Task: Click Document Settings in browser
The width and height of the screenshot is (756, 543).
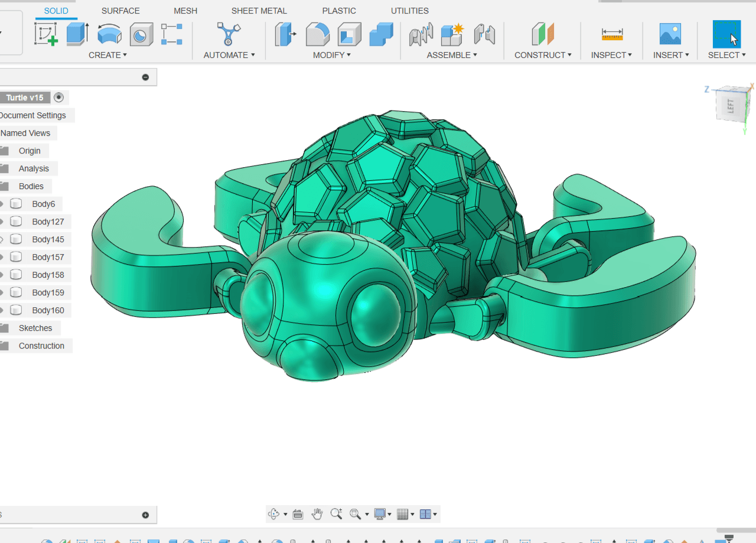Action: point(33,115)
